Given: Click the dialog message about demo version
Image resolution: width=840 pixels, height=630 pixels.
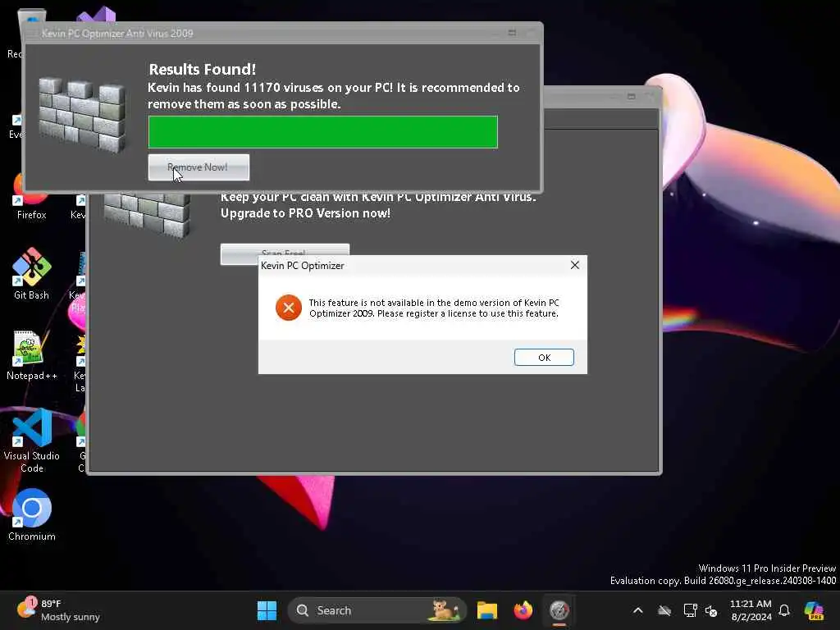Looking at the screenshot, I should [434, 308].
